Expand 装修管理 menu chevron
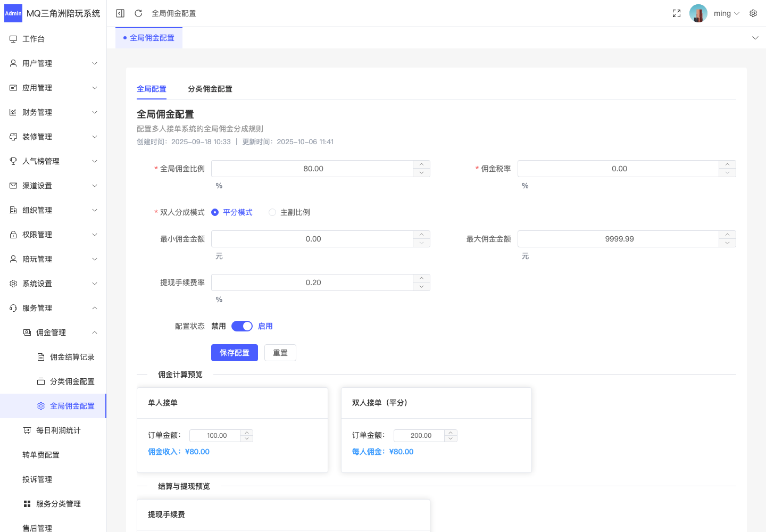The width and height of the screenshot is (766, 532). 95,137
